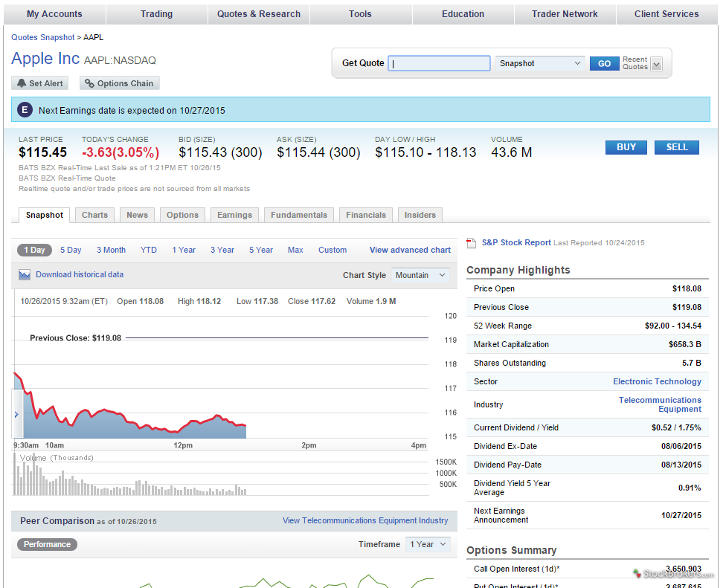Click the BUY button
This screenshot has height=588, width=726.
tap(626, 147)
